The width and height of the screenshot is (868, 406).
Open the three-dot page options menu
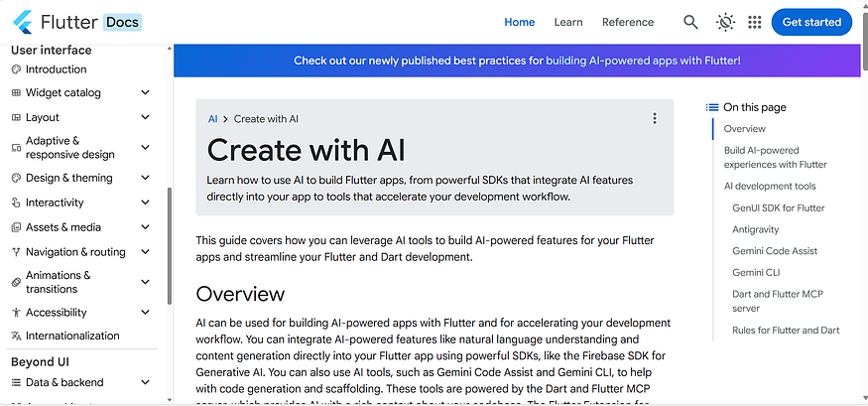point(655,118)
